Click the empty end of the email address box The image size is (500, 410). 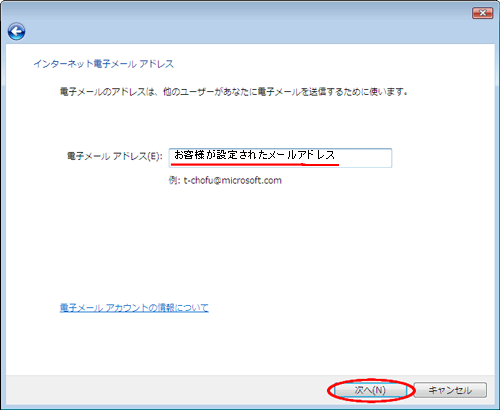(x=365, y=158)
